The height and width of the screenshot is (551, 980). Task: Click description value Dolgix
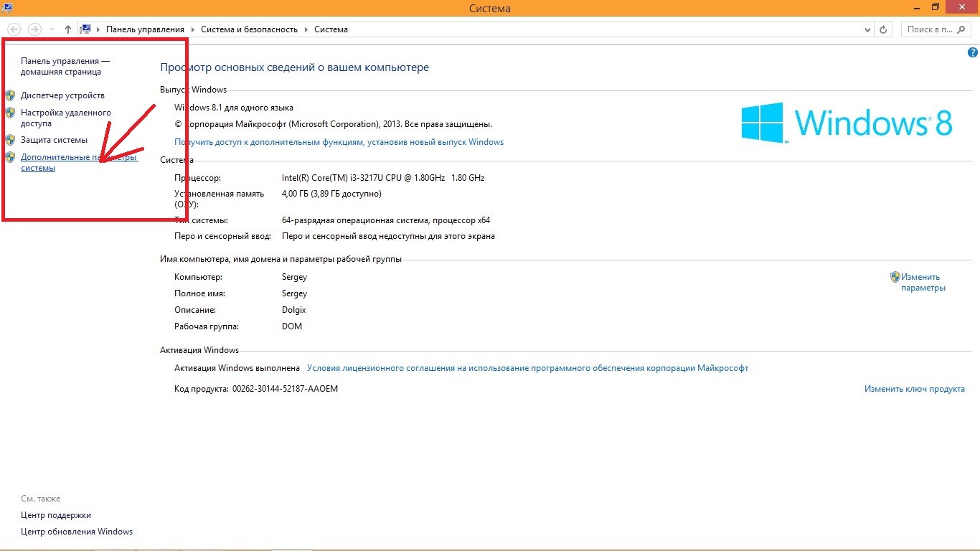294,310
